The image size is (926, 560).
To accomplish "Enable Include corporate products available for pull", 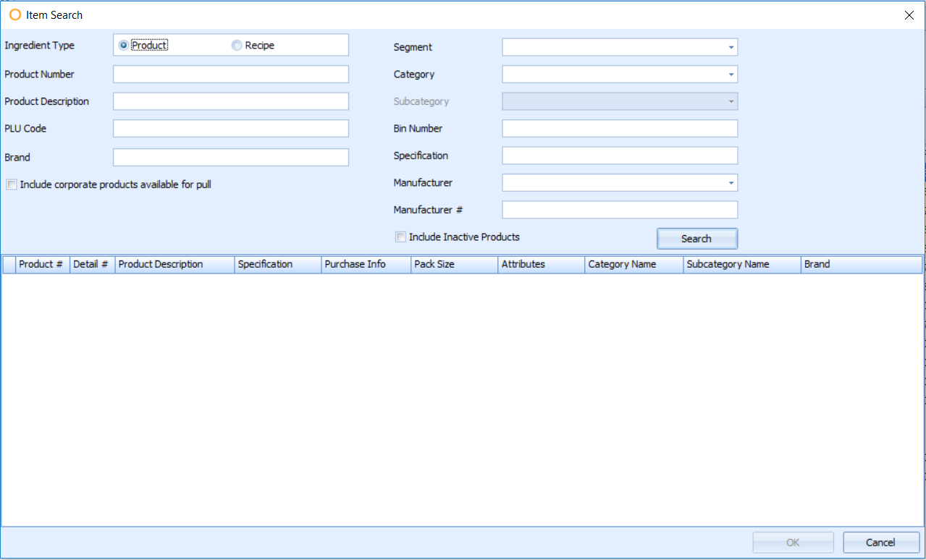I will (12, 184).
